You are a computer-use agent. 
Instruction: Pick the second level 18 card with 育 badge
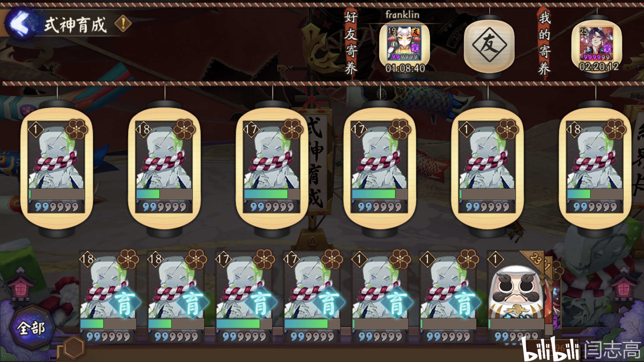coord(176,297)
